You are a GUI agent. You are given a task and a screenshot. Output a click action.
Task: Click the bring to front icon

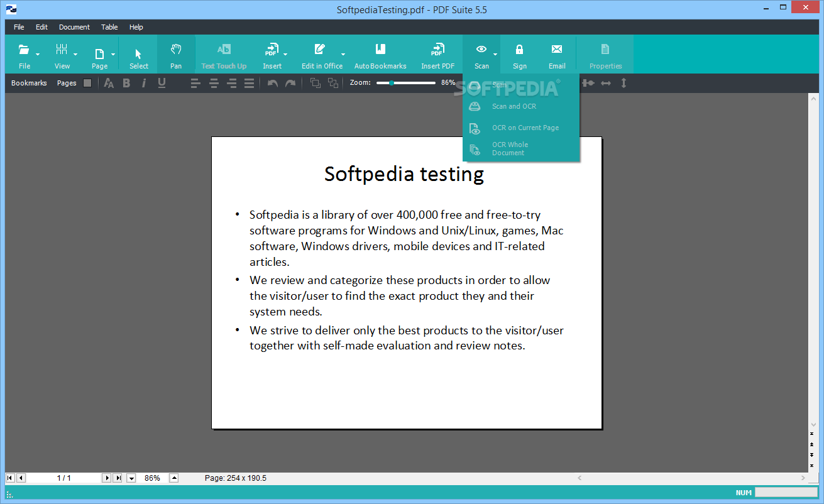315,83
